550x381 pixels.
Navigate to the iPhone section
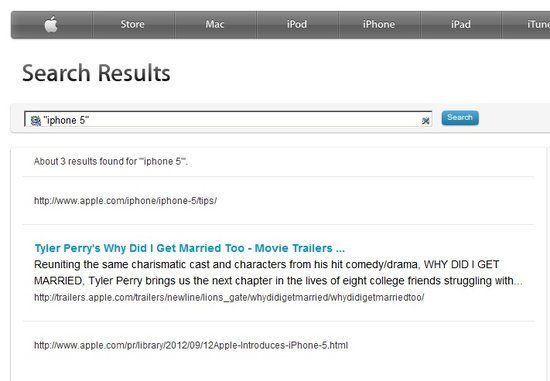coord(379,25)
